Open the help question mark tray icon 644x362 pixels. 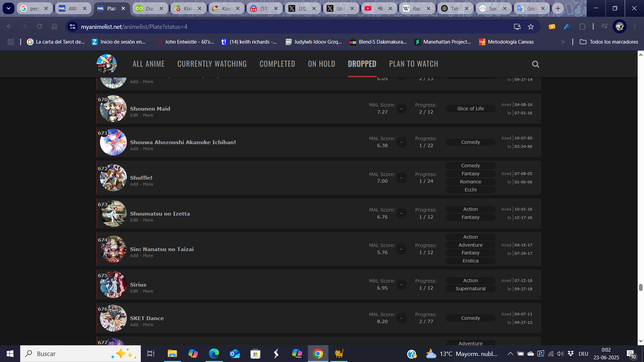point(412,354)
